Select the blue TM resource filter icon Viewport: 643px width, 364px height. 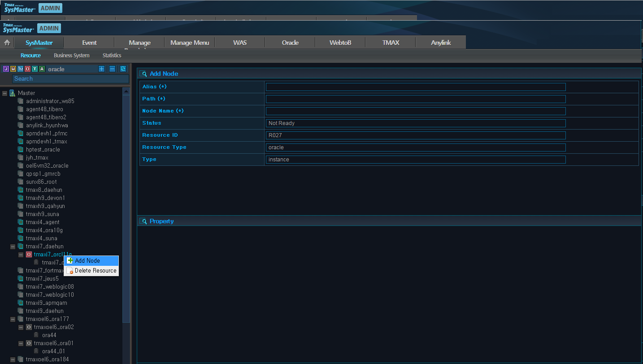(x=20, y=69)
